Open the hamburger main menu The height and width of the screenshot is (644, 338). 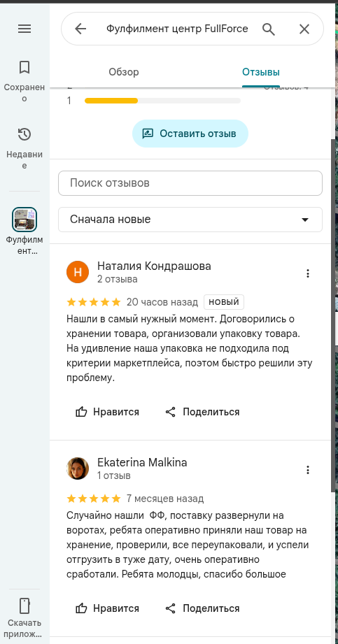point(24,29)
